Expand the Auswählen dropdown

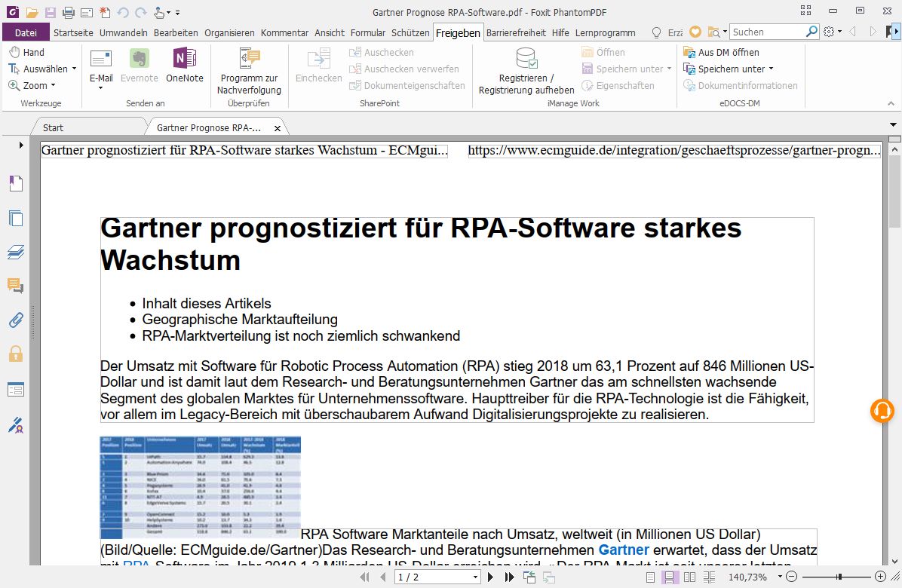(74, 69)
